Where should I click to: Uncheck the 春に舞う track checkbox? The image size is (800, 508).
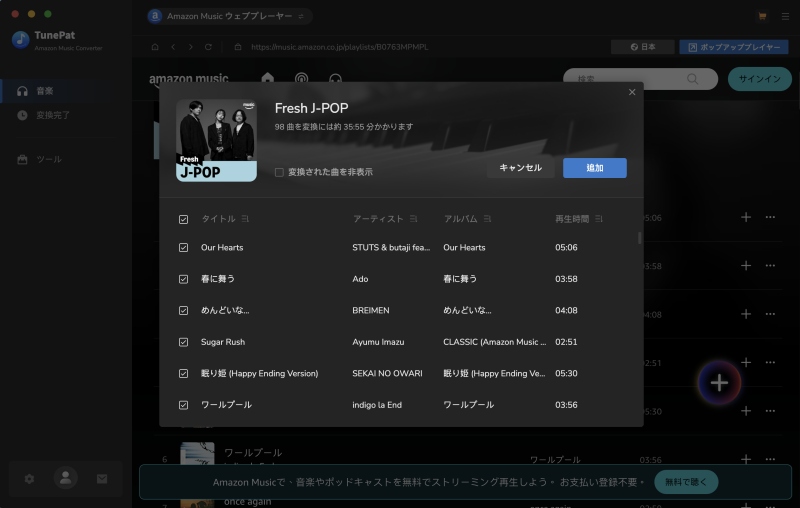pos(183,279)
